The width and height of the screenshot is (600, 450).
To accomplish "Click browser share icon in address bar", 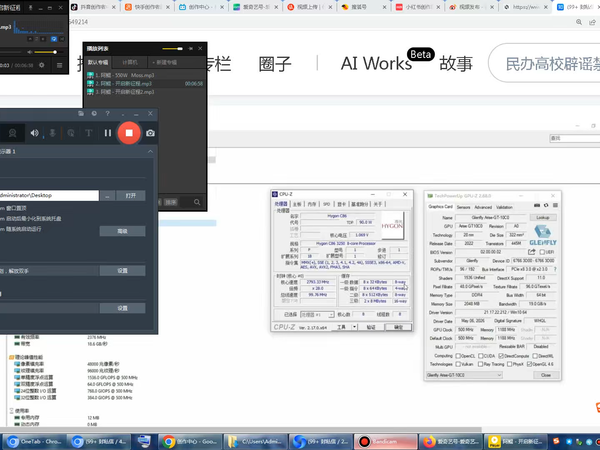I will pyautogui.click(x=592, y=22).
